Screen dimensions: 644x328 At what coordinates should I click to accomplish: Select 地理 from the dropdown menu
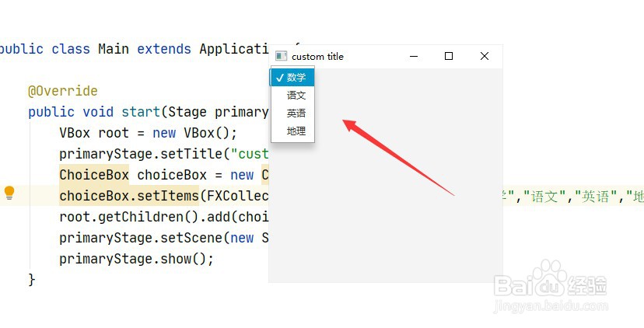click(x=296, y=131)
